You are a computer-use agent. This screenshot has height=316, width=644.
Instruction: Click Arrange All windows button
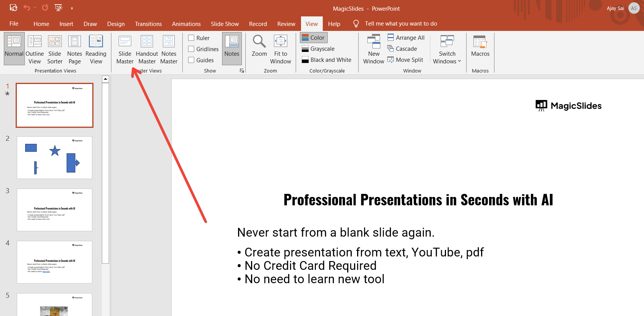[x=406, y=37]
